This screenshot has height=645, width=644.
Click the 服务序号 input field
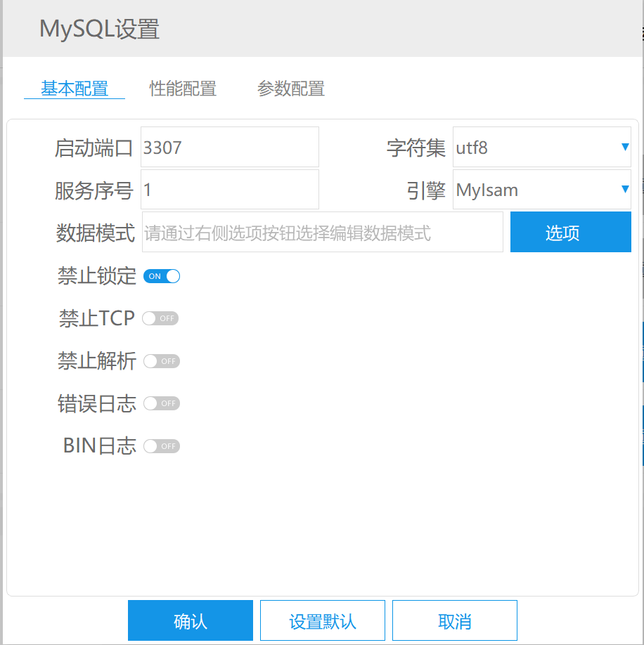[x=230, y=190]
